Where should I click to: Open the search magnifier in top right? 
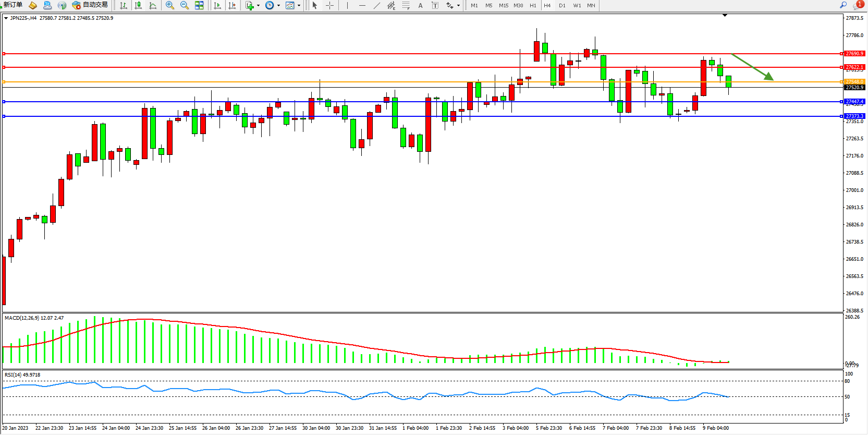click(x=843, y=5)
